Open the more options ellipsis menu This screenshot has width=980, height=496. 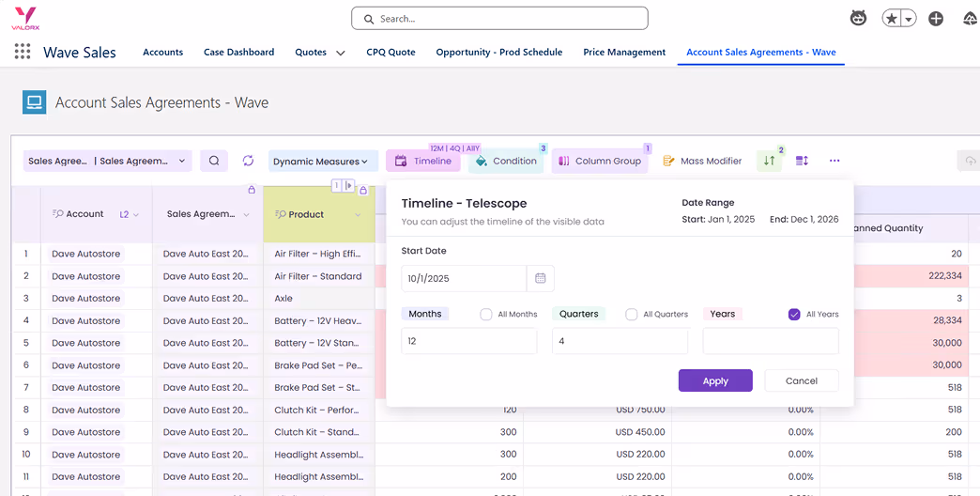[x=835, y=161]
